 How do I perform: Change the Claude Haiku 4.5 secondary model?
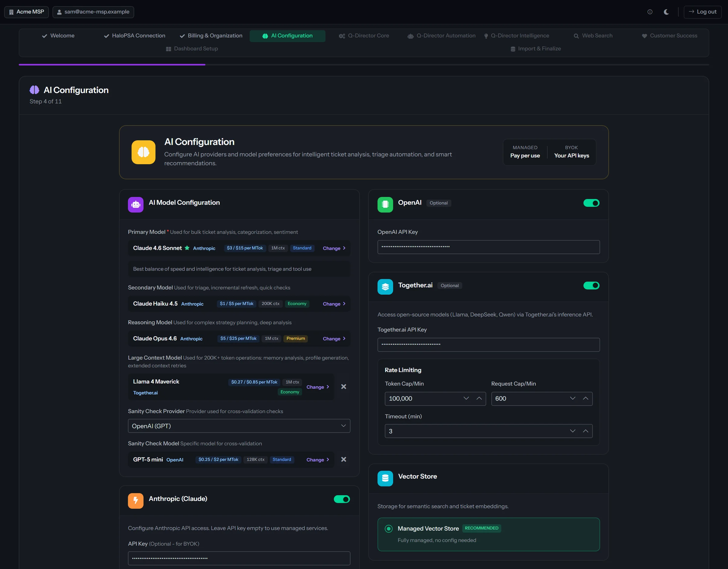[334, 304]
